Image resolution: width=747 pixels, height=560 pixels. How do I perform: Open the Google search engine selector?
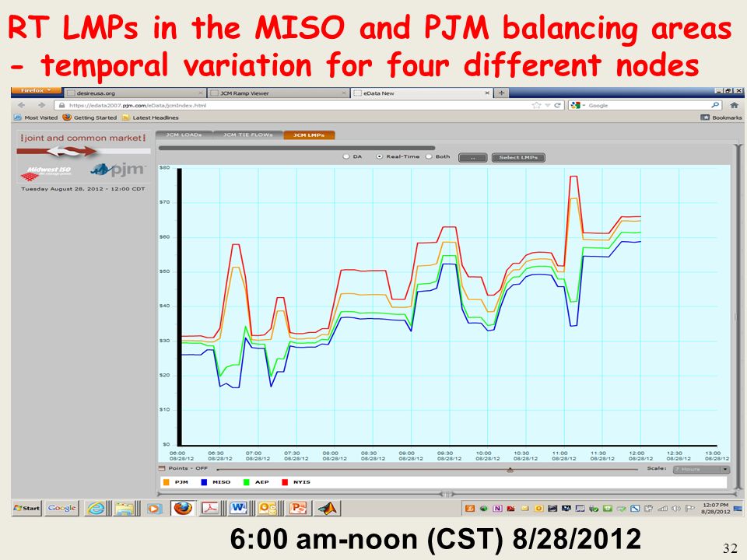click(x=577, y=105)
